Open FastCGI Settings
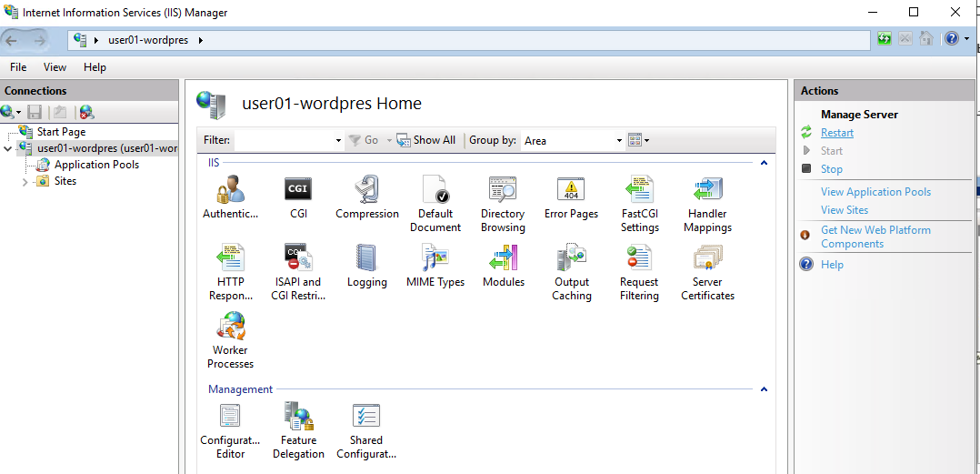This screenshot has width=980, height=474. tap(639, 203)
